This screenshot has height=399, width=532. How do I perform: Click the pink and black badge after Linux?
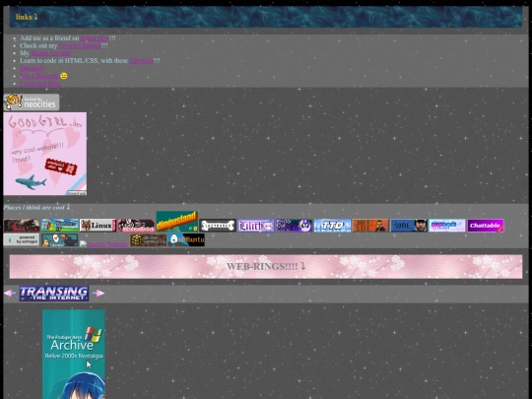tap(136, 226)
